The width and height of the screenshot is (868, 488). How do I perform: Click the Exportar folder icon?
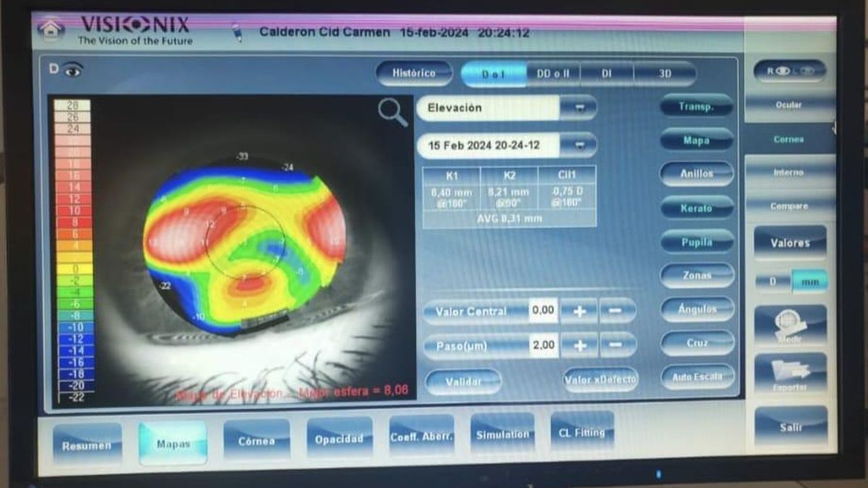pos(790,373)
